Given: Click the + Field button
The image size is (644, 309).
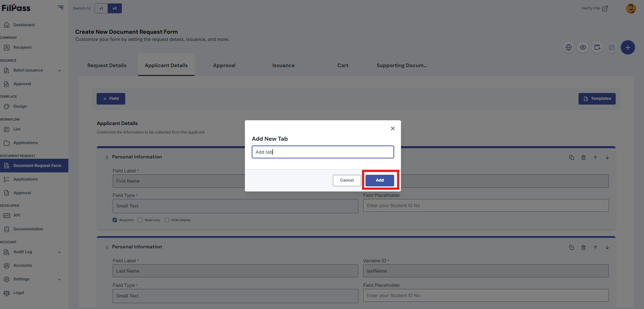Looking at the screenshot, I should pyautogui.click(x=111, y=99).
